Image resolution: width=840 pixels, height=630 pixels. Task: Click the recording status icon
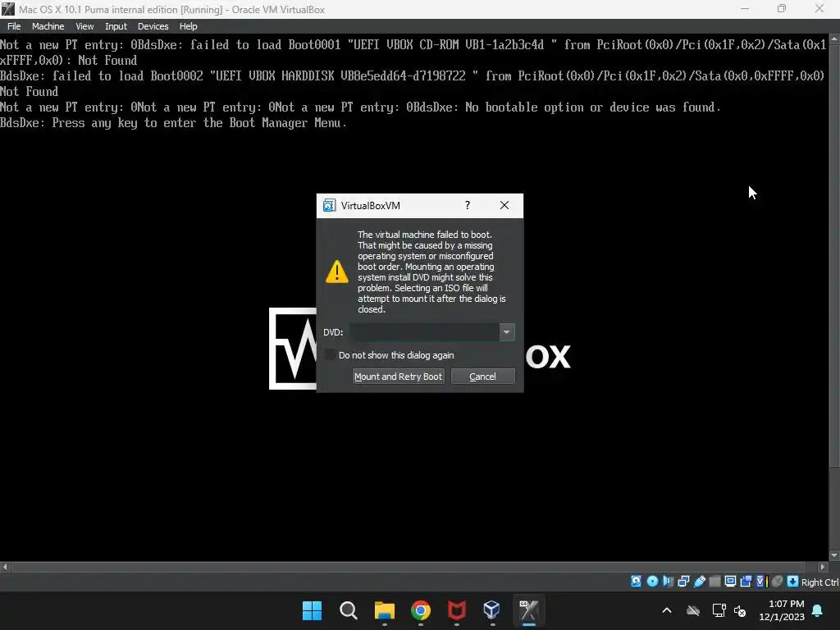746,582
